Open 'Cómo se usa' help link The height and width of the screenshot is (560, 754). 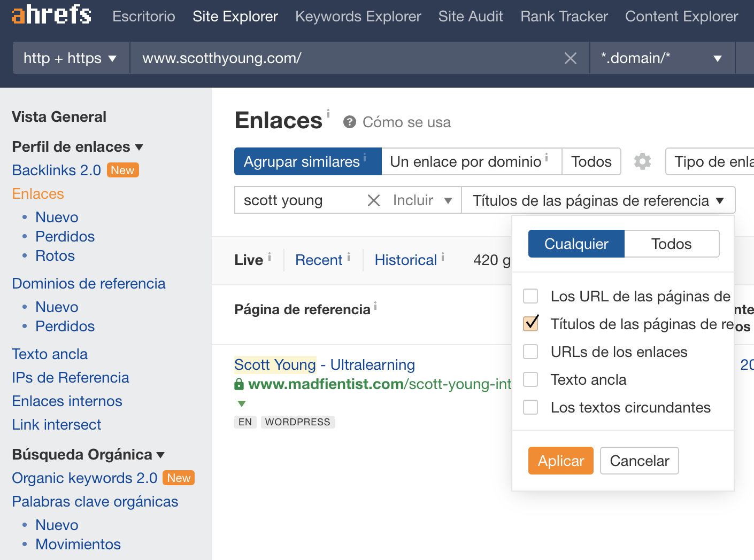click(x=406, y=122)
